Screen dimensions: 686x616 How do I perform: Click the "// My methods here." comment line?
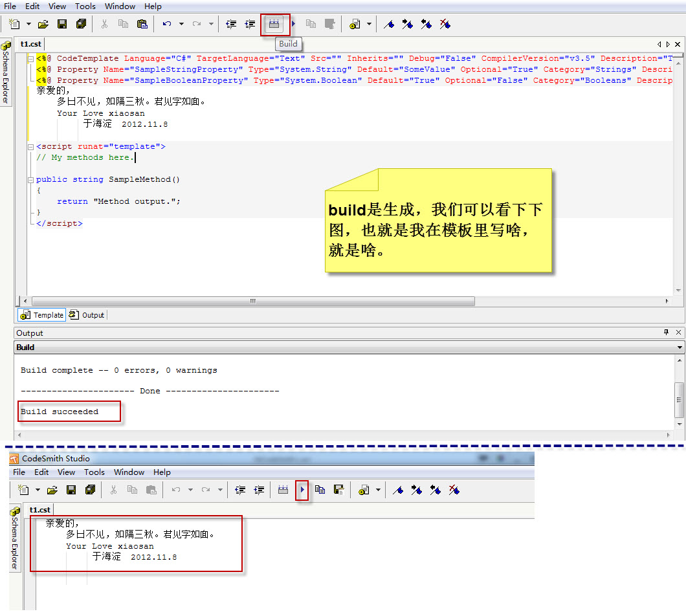[85, 157]
